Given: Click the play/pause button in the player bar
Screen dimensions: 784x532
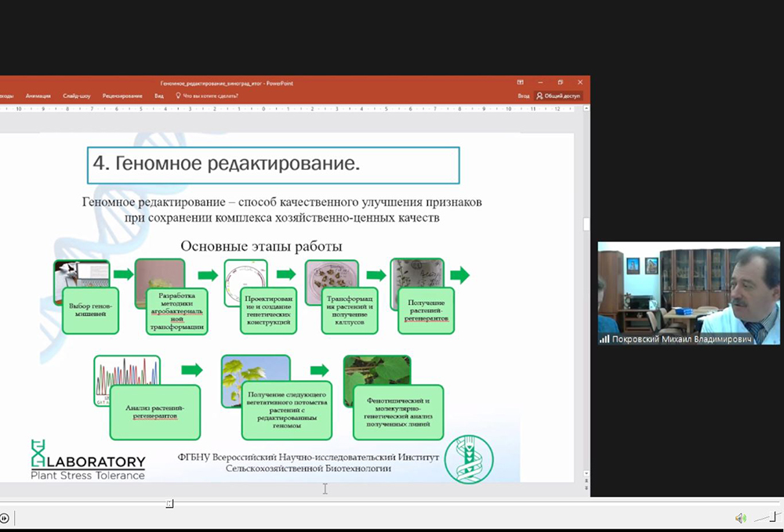Looking at the screenshot, I should point(4,518).
